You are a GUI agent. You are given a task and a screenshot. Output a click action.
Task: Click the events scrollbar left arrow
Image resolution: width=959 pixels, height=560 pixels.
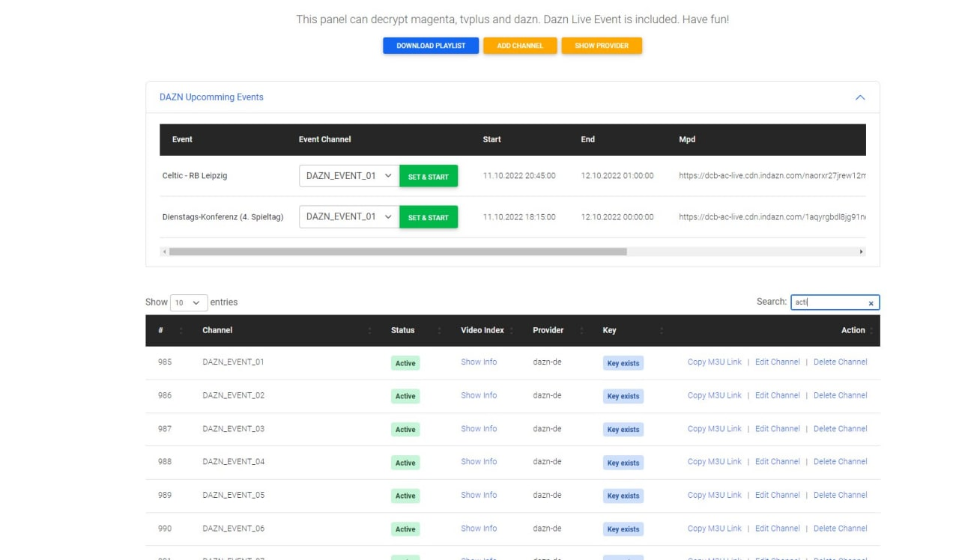click(x=164, y=252)
